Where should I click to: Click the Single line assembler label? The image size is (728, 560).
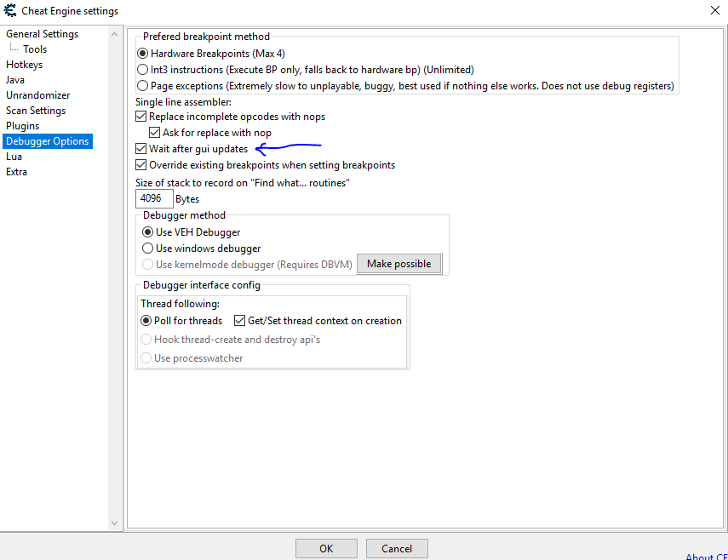coord(183,102)
